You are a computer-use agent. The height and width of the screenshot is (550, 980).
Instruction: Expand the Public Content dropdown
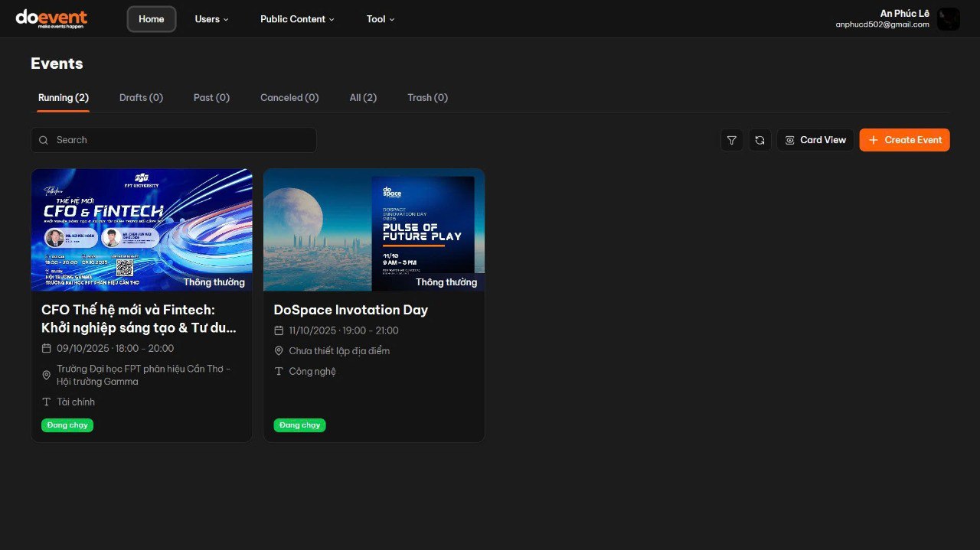point(297,19)
